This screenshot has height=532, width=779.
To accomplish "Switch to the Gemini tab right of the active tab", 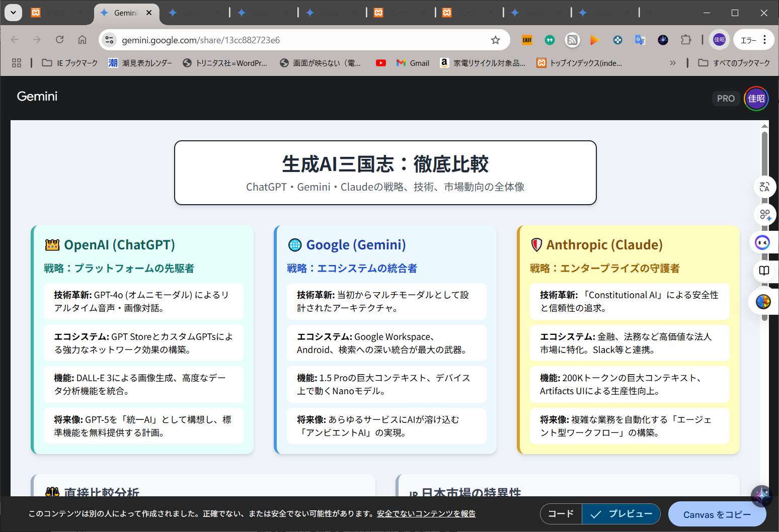I will coord(195,13).
